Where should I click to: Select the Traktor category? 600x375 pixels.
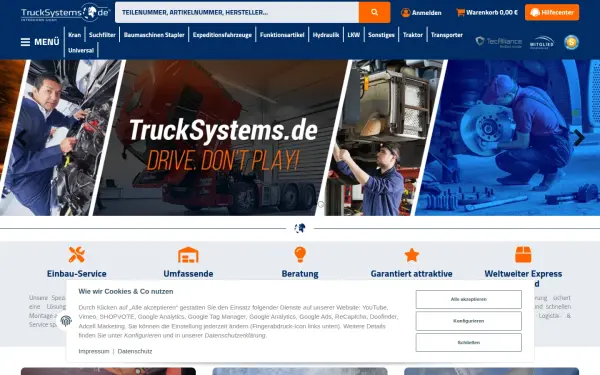[x=412, y=35]
